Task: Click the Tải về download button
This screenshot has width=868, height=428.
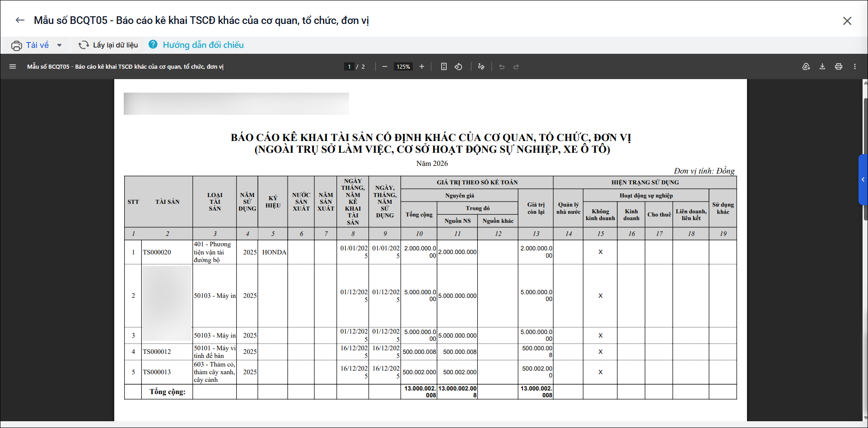Action: tap(37, 45)
